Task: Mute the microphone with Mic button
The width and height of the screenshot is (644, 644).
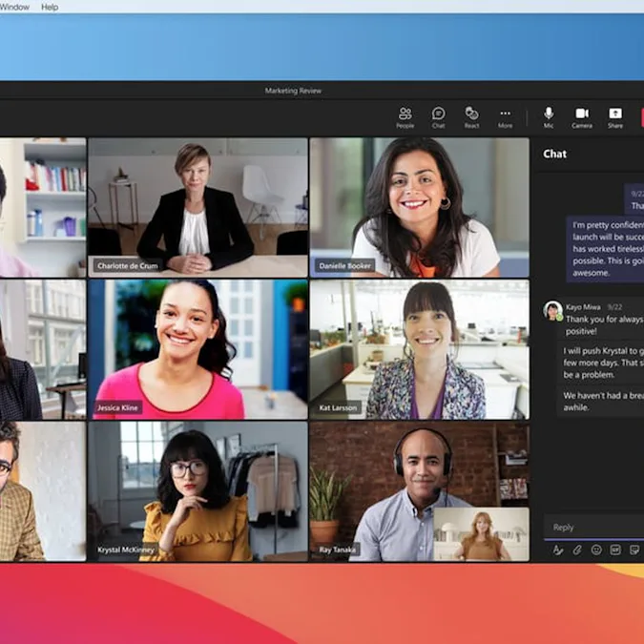Action: 549,116
